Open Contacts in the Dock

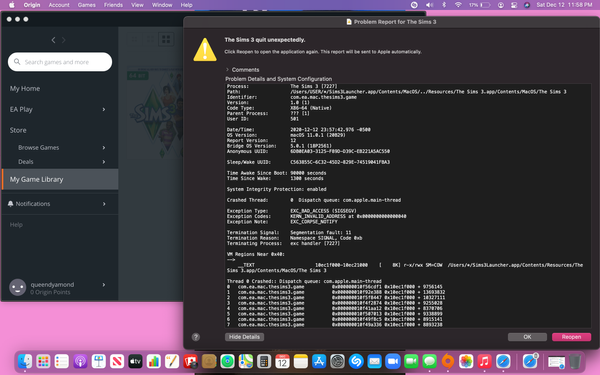[x=209, y=361]
